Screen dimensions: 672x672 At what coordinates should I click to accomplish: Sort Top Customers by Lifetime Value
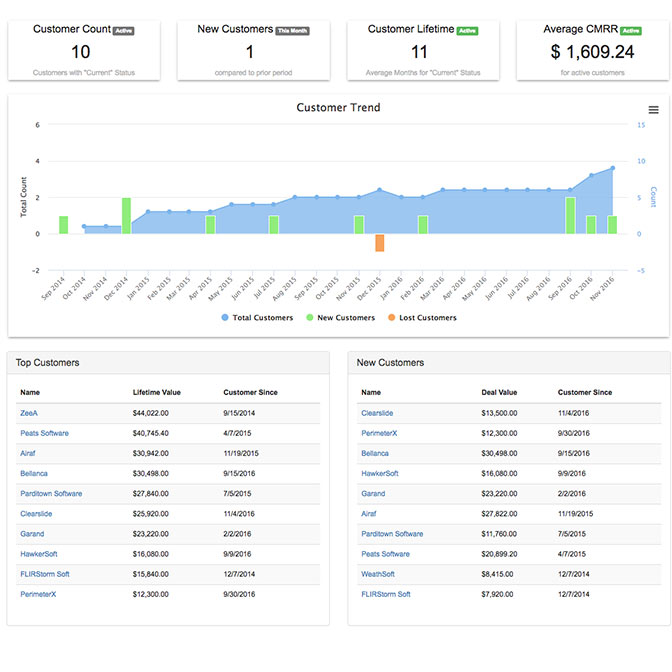pos(155,392)
